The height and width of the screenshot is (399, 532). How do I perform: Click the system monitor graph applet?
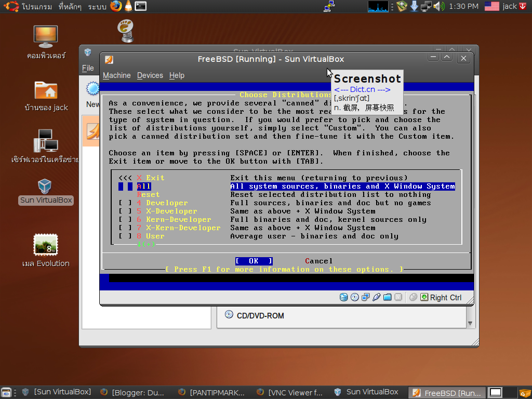tap(378, 6)
